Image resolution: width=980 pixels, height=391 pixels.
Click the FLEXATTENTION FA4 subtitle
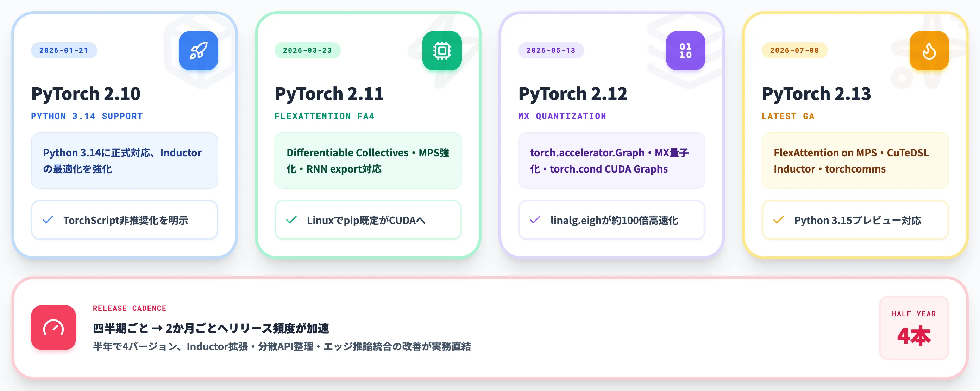coord(324,116)
